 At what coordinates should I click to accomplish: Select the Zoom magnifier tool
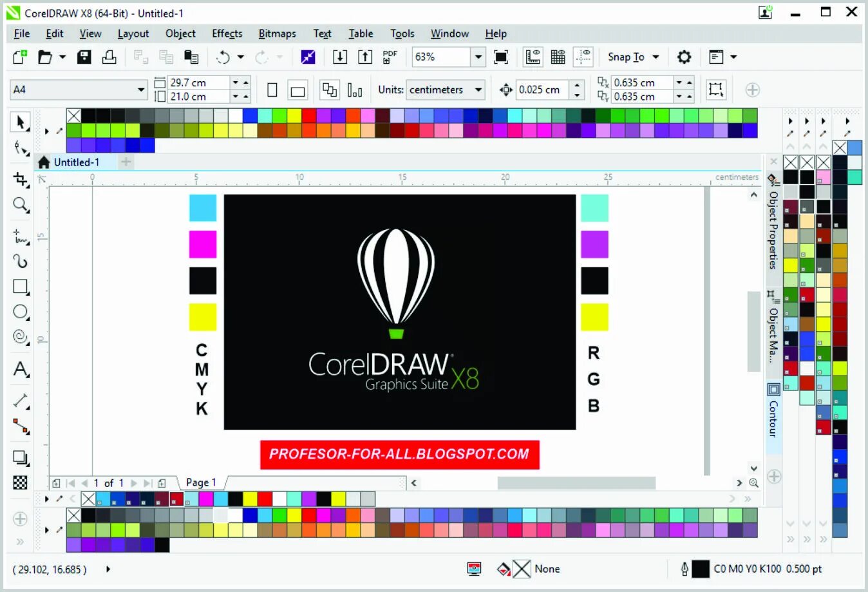tap(21, 205)
